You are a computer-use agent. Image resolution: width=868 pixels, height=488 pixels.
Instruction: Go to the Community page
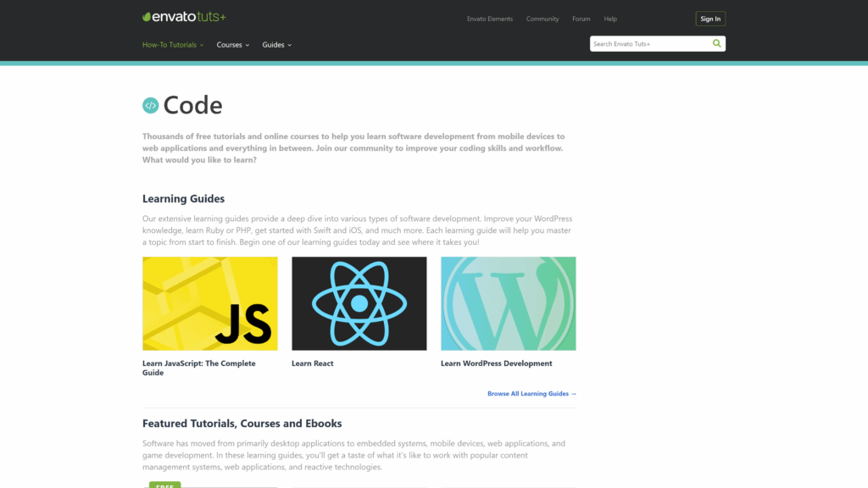coord(542,19)
